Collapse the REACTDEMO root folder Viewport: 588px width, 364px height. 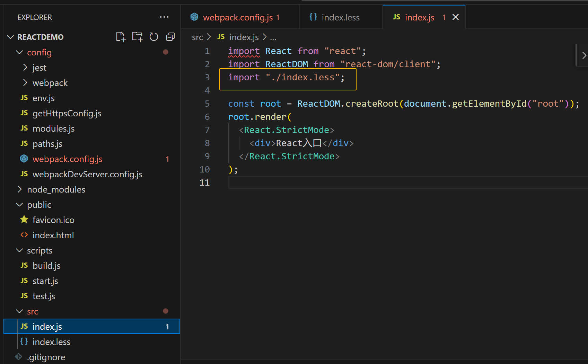[10, 37]
